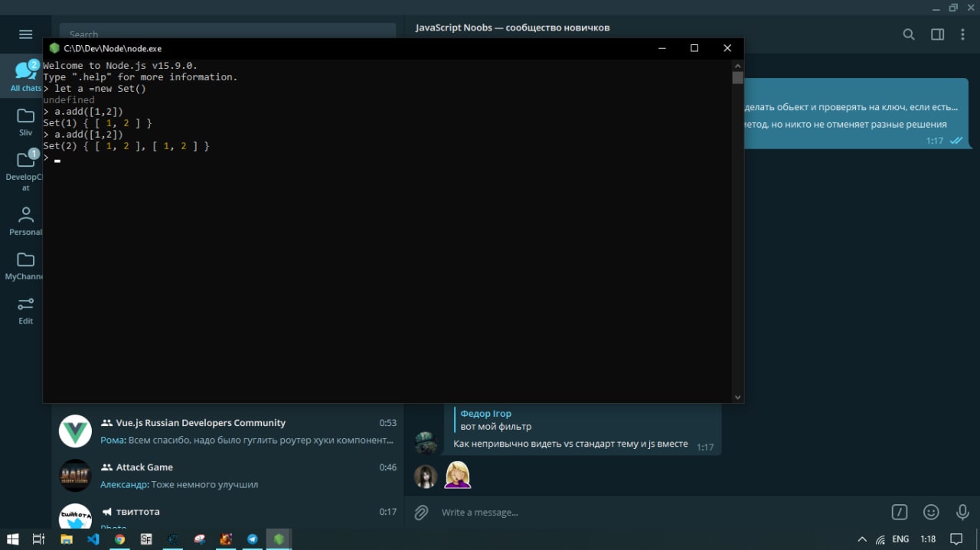Open the Windows Start menu

(13, 539)
